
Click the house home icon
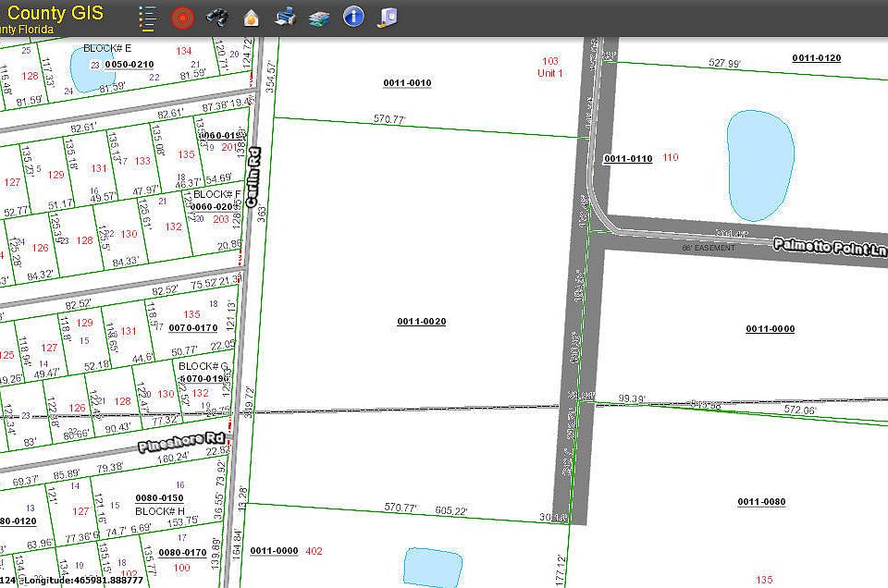(251, 17)
